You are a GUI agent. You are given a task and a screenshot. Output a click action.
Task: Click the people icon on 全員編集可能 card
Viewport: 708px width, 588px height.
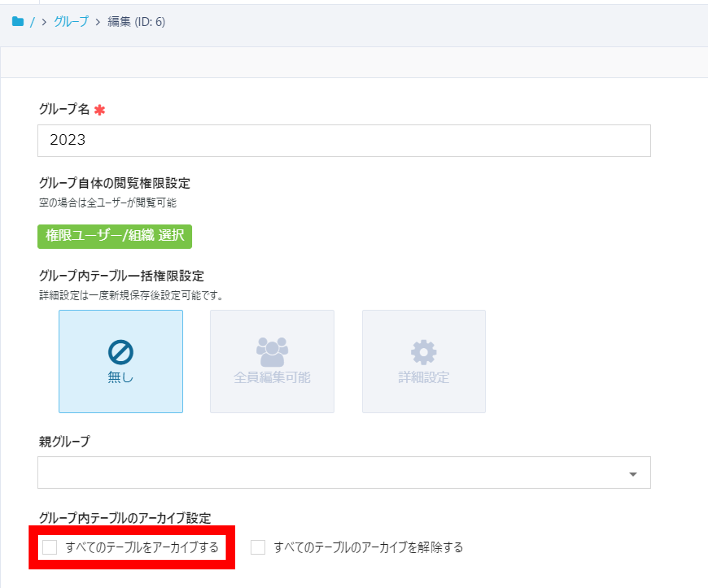tap(272, 352)
